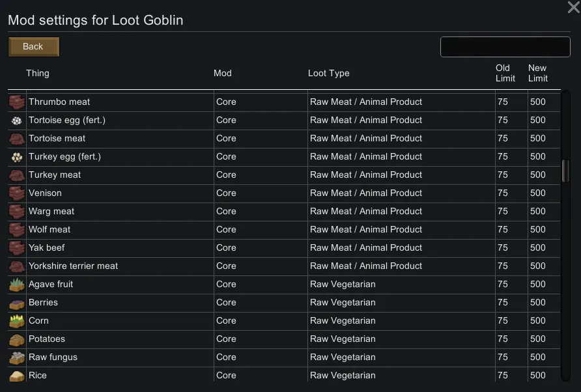The image size is (581, 392).
Task: Click the Turkey egg (fert.) icon
Action: (x=17, y=157)
